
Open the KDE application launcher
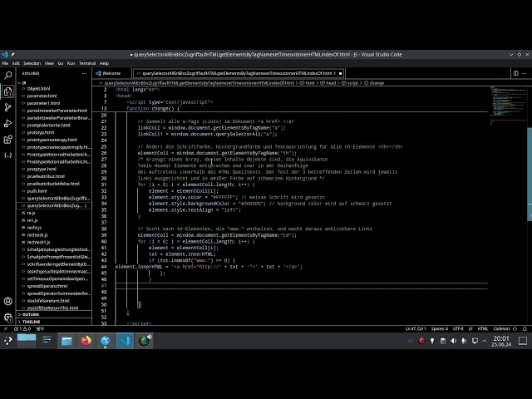(8, 340)
